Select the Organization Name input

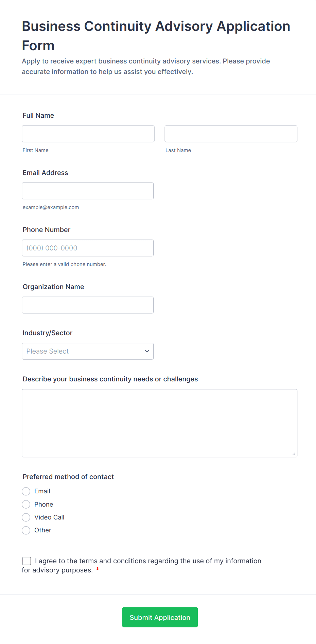pyautogui.click(x=88, y=305)
